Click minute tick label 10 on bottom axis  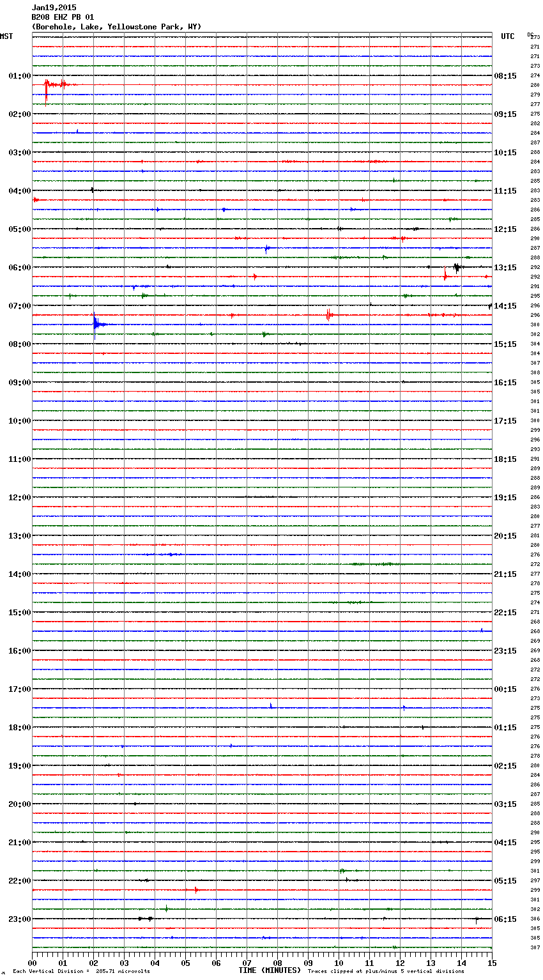pyautogui.click(x=339, y=963)
